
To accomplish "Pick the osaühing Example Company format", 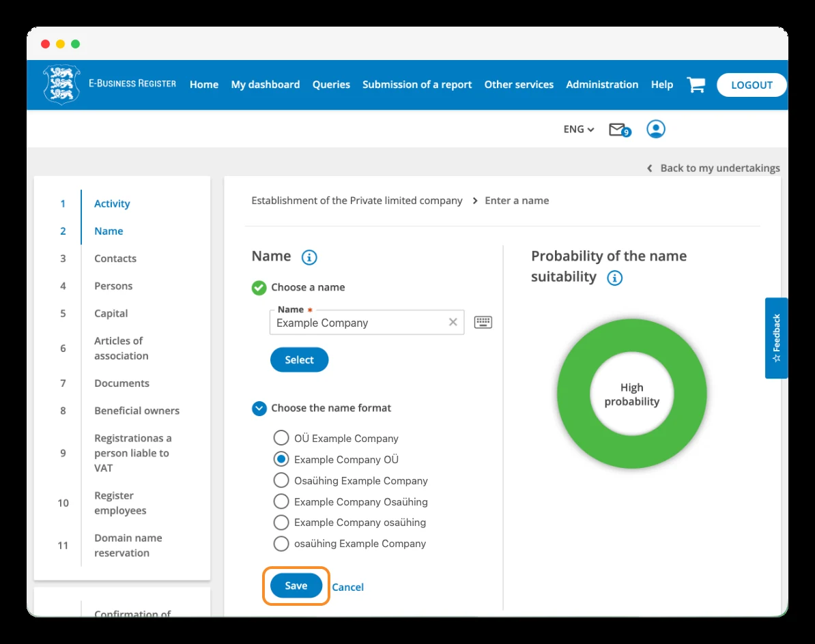I will [x=281, y=543].
